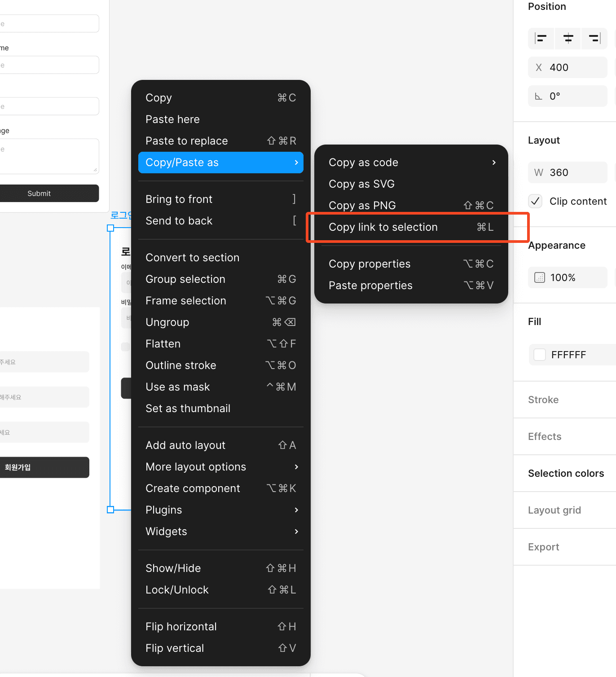
Task: Click the opacity icon beside 100%
Action: click(x=539, y=278)
